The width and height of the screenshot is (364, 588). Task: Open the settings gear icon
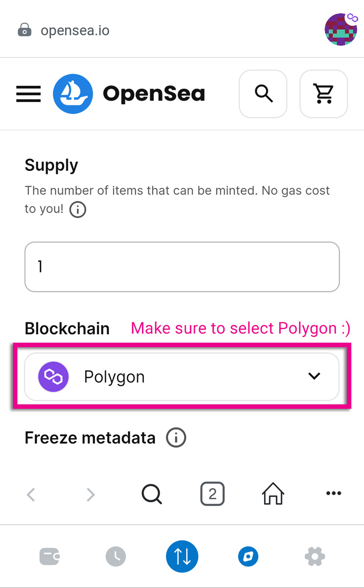pos(314,557)
